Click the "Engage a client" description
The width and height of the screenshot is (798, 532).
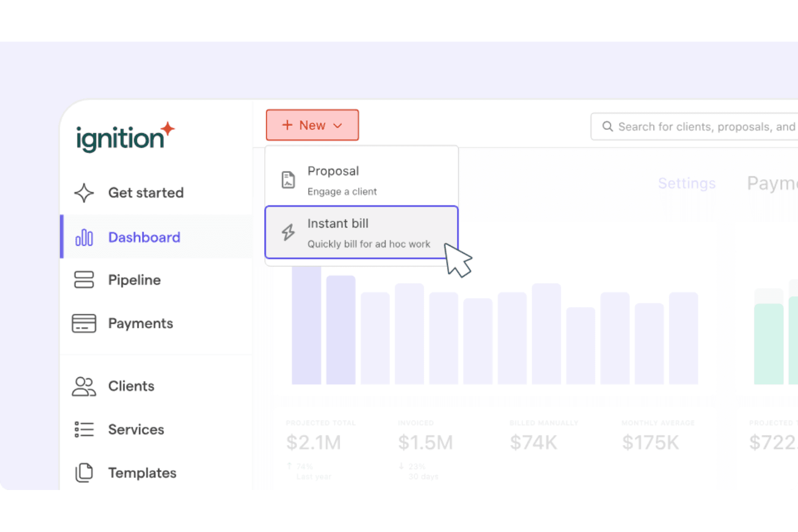pos(342,191)
